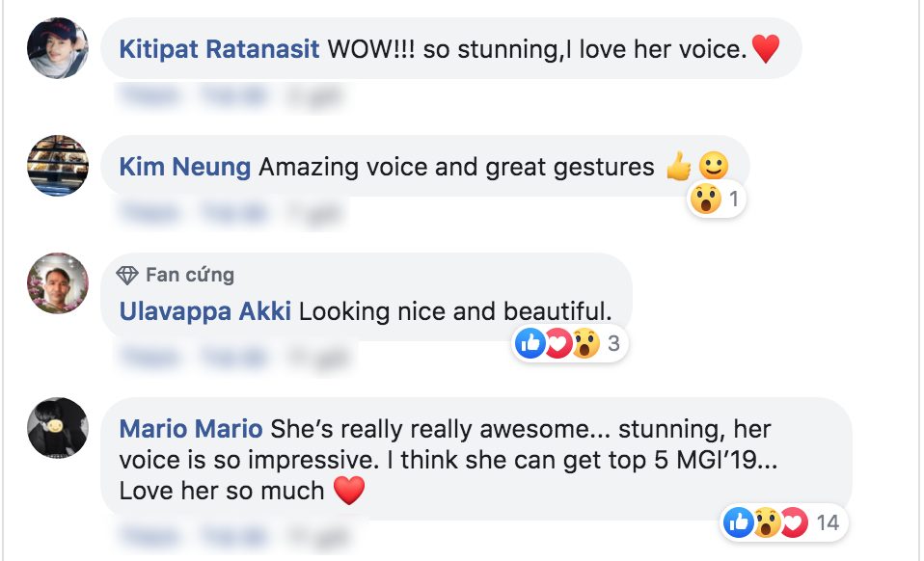
Task: Click the wow reaction icon on Mario Mario's comment
Action: click(766, 523)
